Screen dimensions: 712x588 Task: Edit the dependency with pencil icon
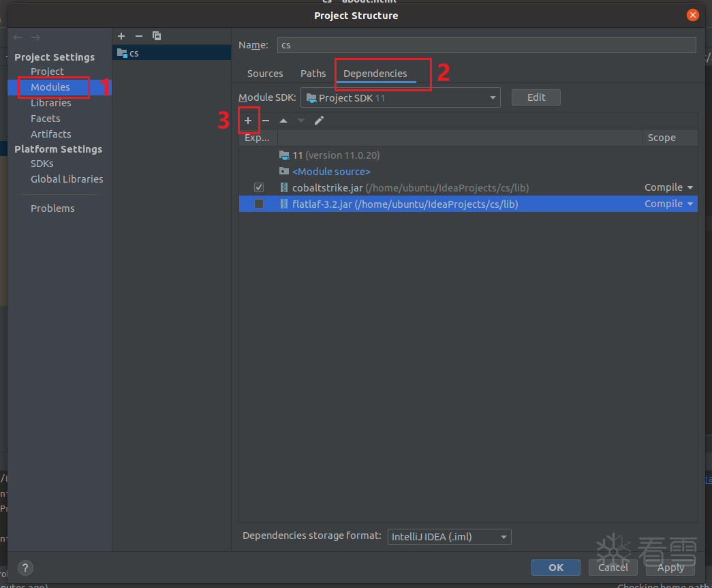320,121
